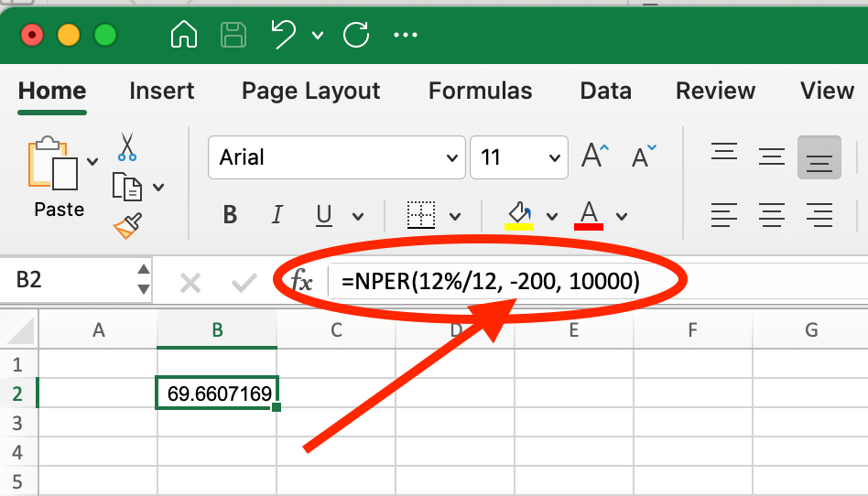This screenshot has height=496, width=868.
Task: Select row 3 header
Action: (18, 423)
